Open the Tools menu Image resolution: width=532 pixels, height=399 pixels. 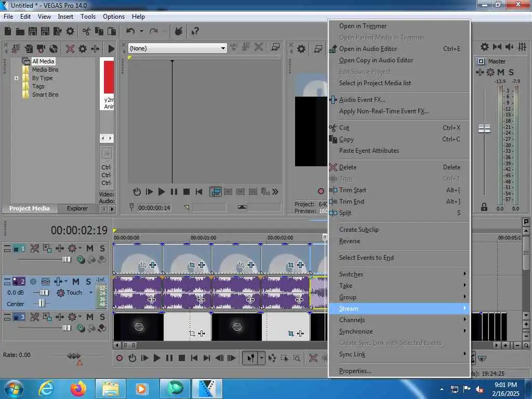[88, 16]
